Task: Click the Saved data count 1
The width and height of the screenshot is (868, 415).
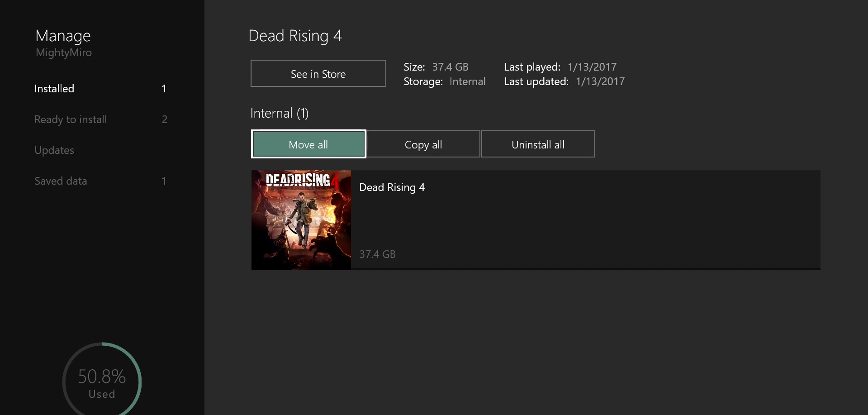Action: [164, 181]
